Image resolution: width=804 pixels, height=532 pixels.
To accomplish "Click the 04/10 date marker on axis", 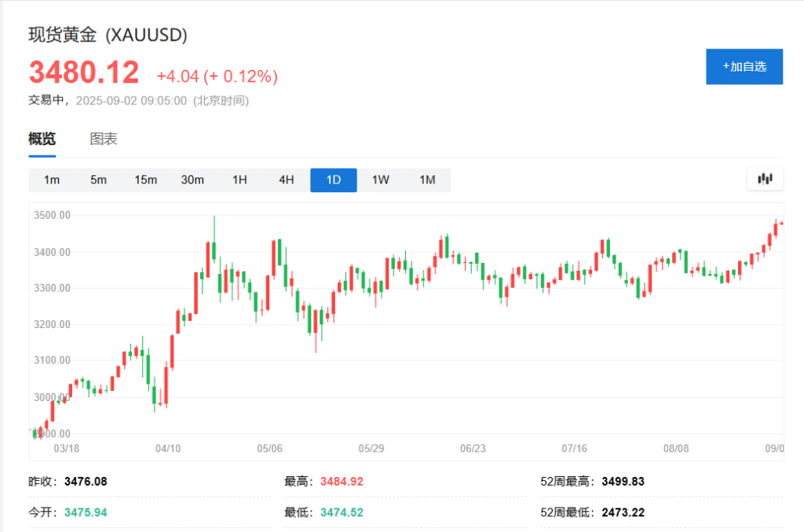I will [x=169, y=449].
